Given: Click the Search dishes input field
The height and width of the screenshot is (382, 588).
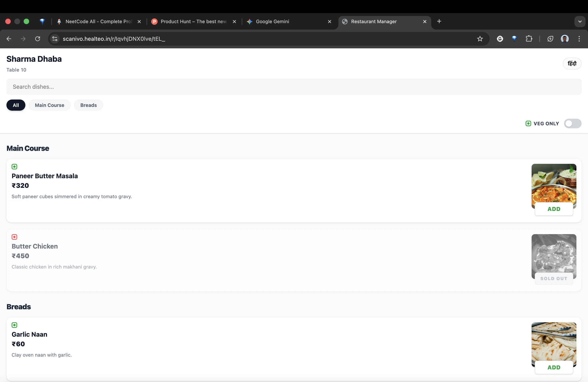Looking at the screenshot, I should [x=294, y=87].
